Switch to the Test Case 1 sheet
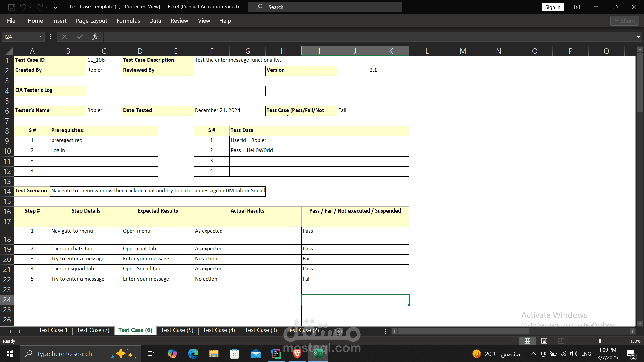 (53, 330)
